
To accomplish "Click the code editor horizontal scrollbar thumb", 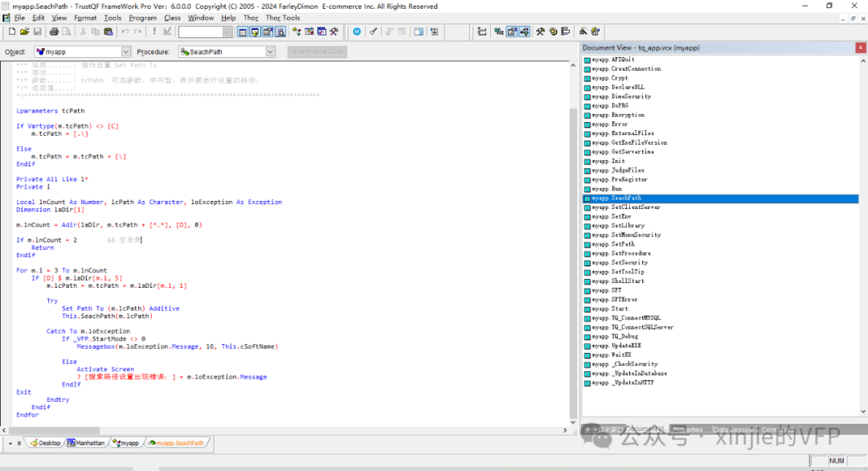I will coord(55,430).
